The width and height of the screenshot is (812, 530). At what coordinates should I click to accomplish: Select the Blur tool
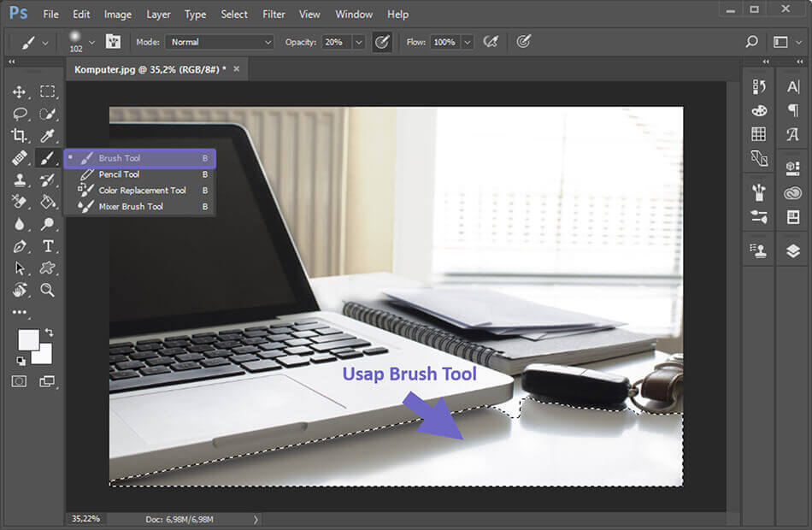(19, 224)
